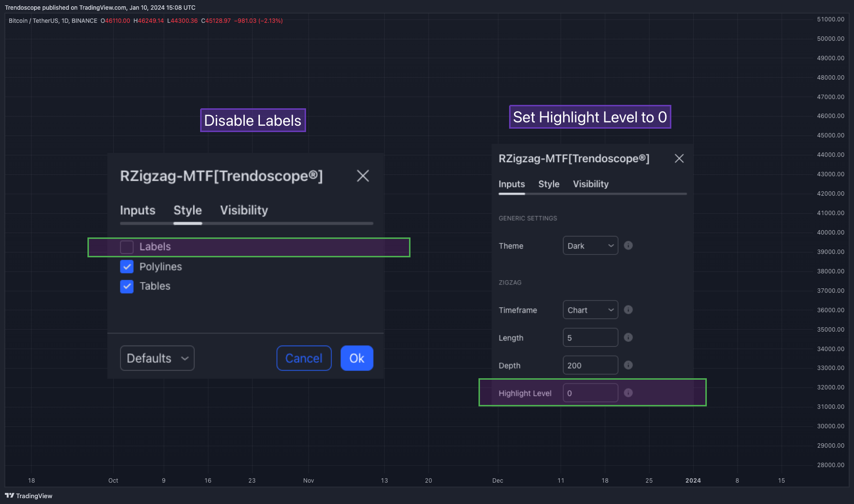Switch to Style tab in right dialog

pyautogui.click(x=549, y=184)
